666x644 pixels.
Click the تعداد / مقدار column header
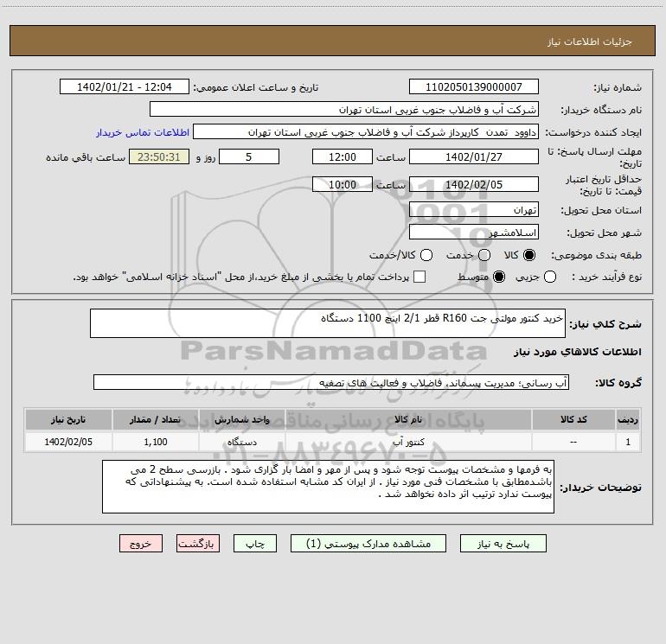click(155, 419)
